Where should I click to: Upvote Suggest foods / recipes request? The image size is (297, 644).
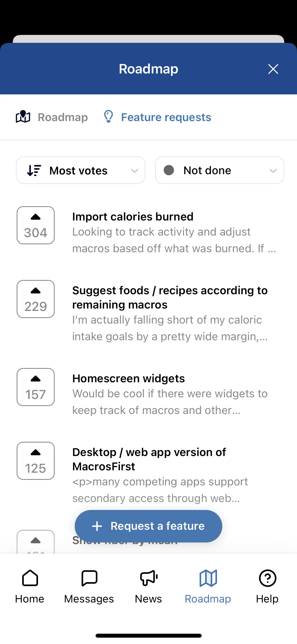tap(36, 299)
